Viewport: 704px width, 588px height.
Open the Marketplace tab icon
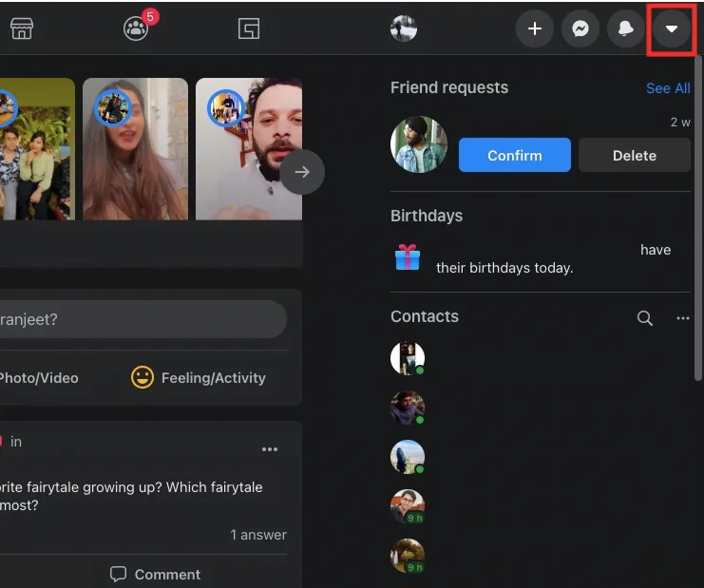pyautogui.click(x=21, y=28)
